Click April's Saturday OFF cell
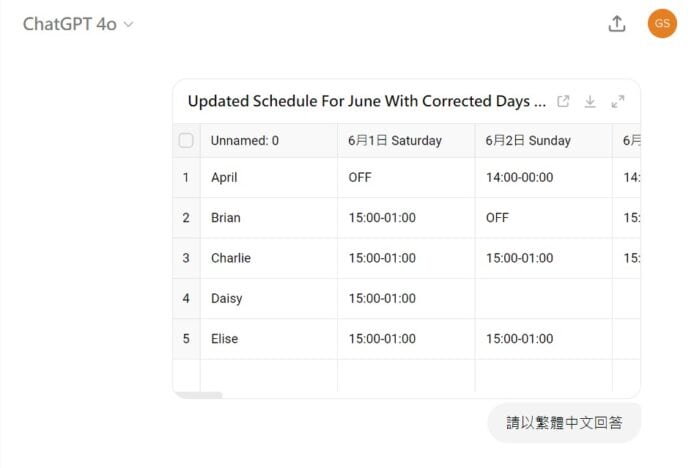The height and width of the screenshot is (468, 694). (x=360, y=178)
